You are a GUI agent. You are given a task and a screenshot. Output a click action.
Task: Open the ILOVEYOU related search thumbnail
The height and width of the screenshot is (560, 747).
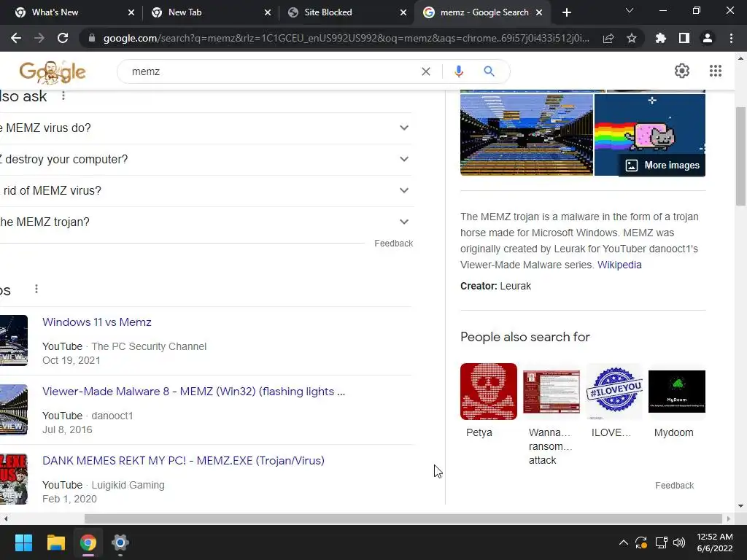[614, 392]
